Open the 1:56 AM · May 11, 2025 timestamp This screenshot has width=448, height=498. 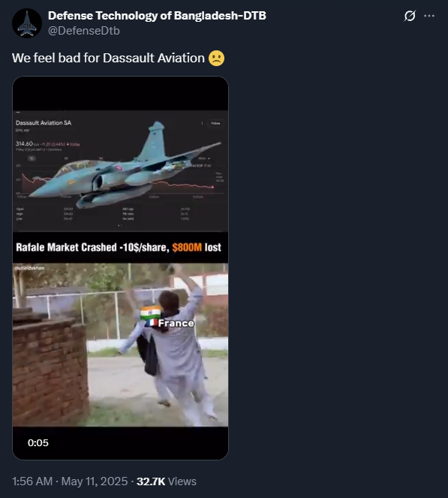pyautogui.click(x=70, y=481)
